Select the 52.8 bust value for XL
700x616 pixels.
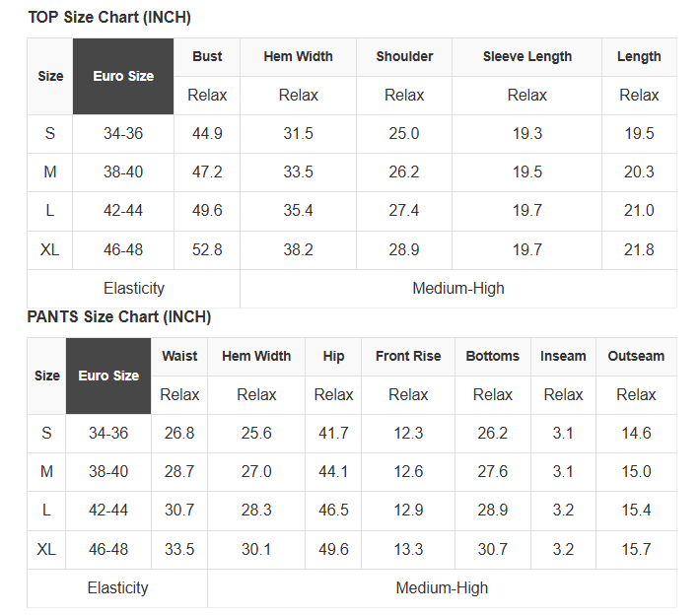tap(207, 249)
